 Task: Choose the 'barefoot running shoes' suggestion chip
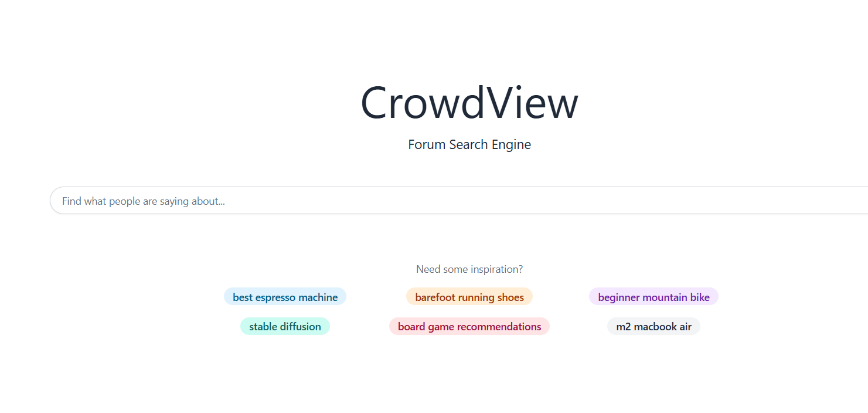tap(469, 297)
